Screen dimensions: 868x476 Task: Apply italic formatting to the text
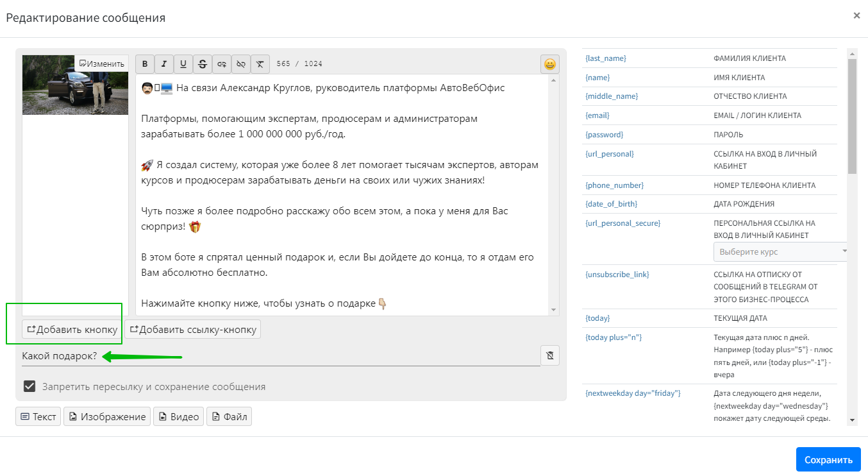click(164, 64)
